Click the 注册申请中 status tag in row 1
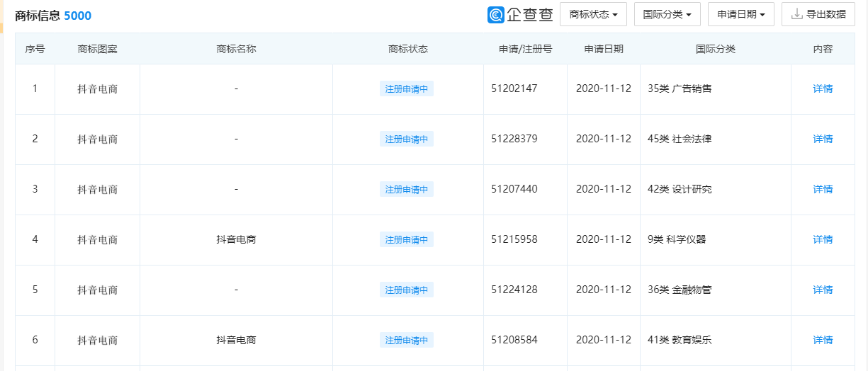 tap(407, 89)
